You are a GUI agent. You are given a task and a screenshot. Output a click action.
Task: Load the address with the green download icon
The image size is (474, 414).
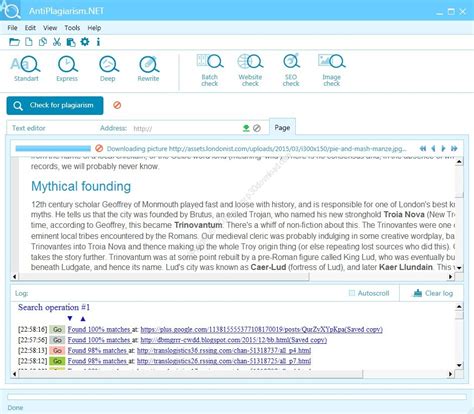coord(246,128)
